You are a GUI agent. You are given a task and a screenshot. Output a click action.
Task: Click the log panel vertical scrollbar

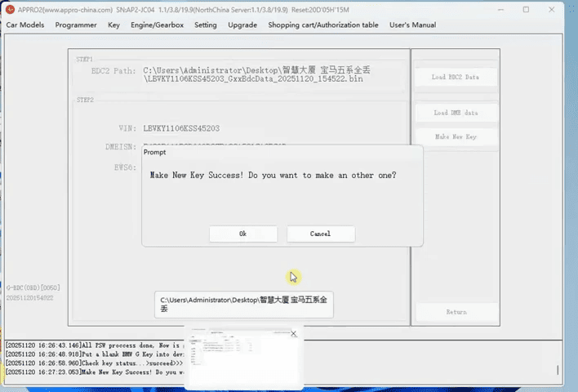(559, 359)
